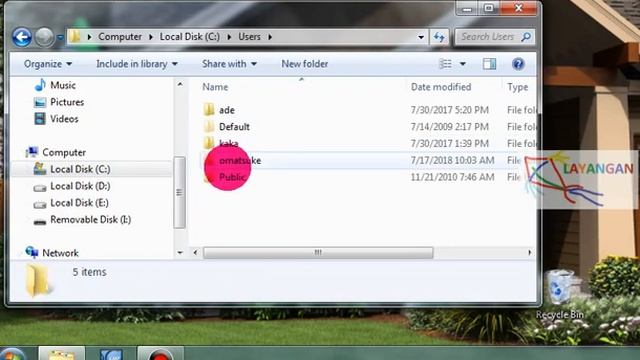
Task: Select the ade folder
Action: [x=227, y=110]
